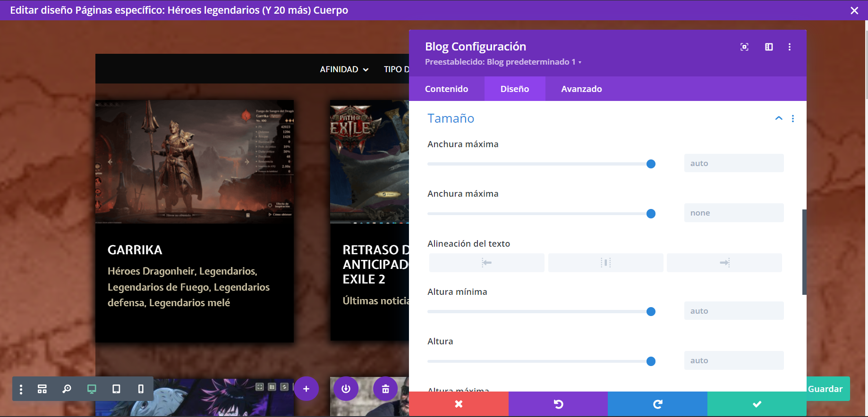Select phone view icon
The width and height of the screenshot is (868, 417).
(x=141, y=389)
